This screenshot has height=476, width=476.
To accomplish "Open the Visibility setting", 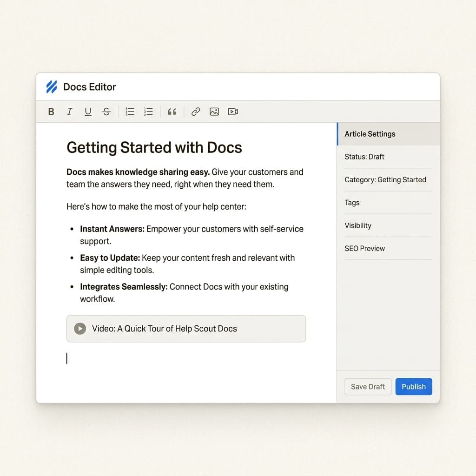I will pos(388,225).
